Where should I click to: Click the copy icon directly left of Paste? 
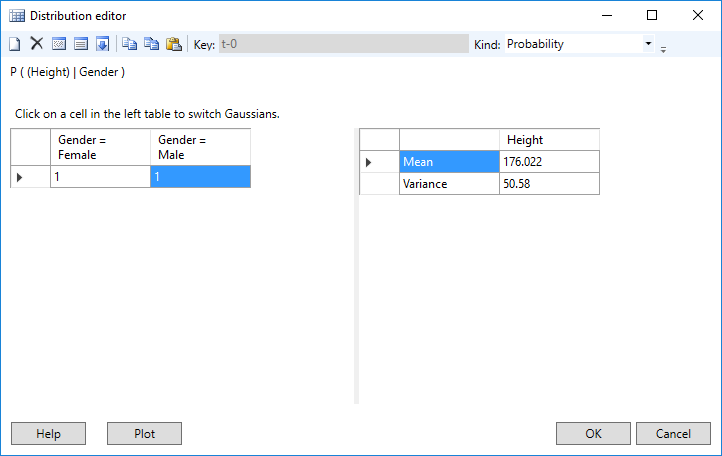(151, 44)
